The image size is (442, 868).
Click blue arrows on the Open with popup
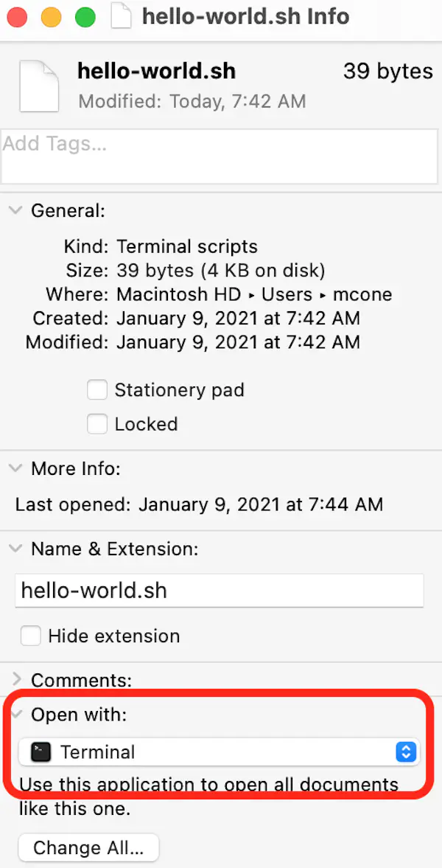[x=407, y=752]
